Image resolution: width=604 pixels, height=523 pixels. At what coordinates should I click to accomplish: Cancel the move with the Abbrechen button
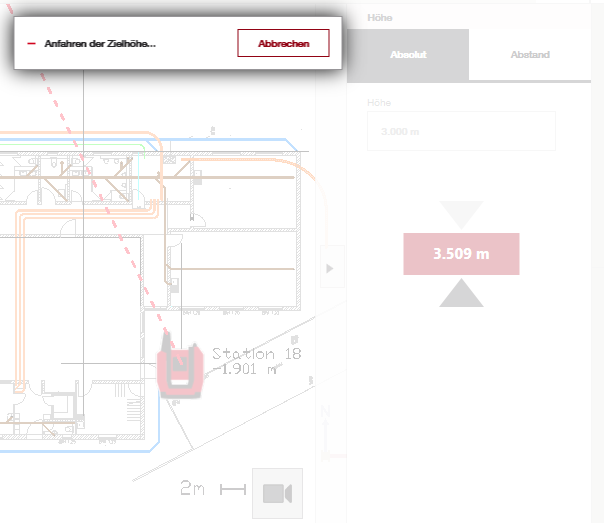point(283,44)
